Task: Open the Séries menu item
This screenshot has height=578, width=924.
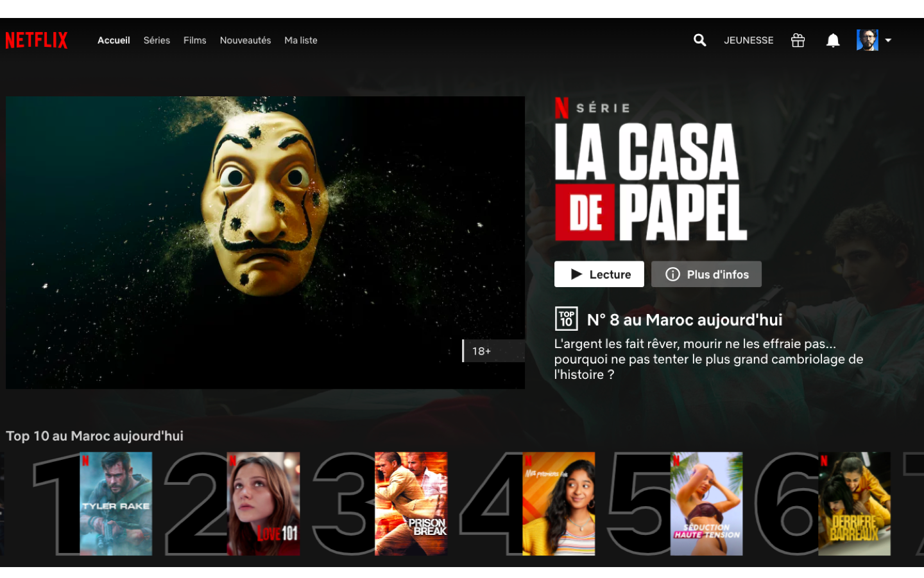Action: pos(157,40)
